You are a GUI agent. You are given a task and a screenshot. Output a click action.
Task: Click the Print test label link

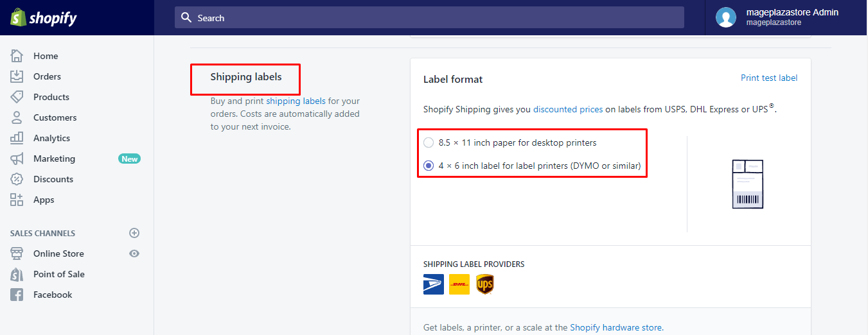(768, 78)
